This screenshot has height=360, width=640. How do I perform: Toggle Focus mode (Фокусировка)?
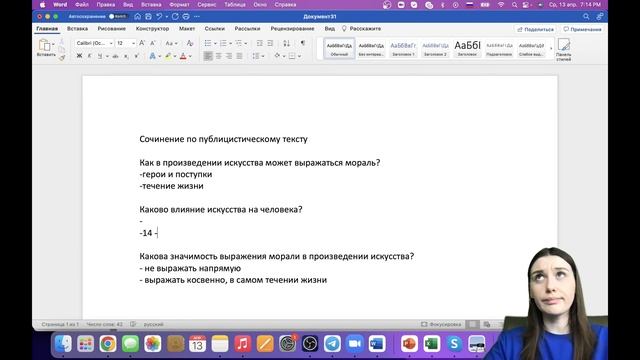(441, 324)
